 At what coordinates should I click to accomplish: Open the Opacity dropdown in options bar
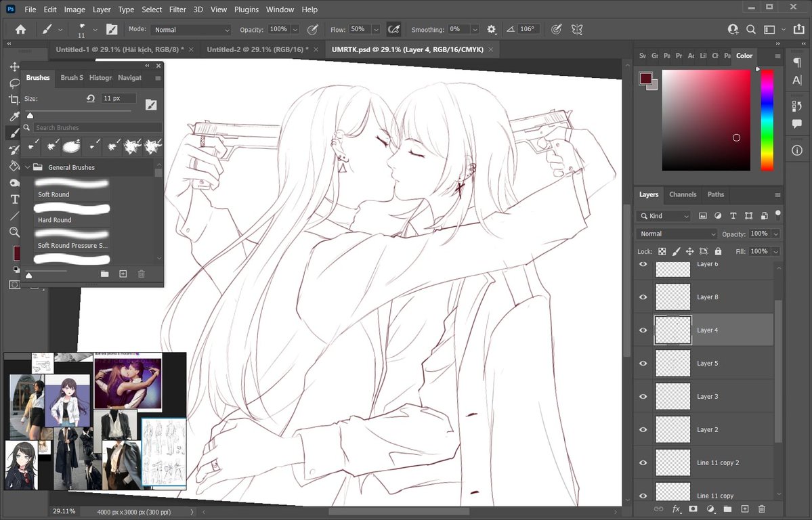295,30
